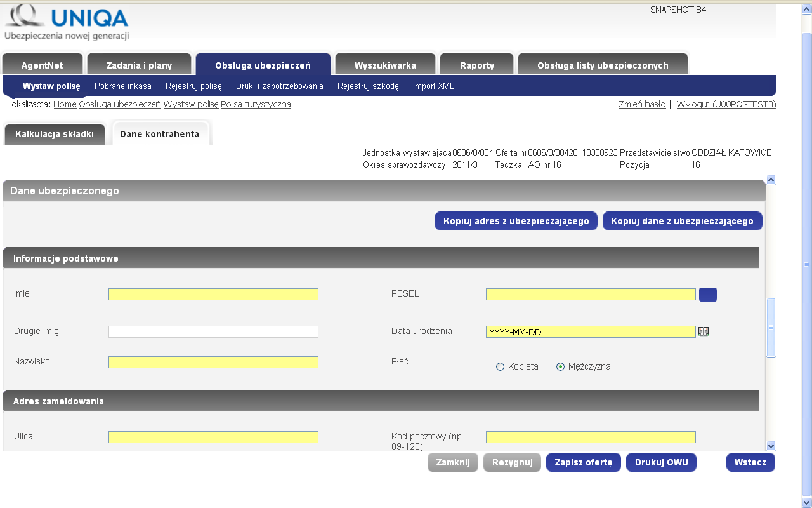Click the AO nr 16 Teczka value

tap(545, 165)
